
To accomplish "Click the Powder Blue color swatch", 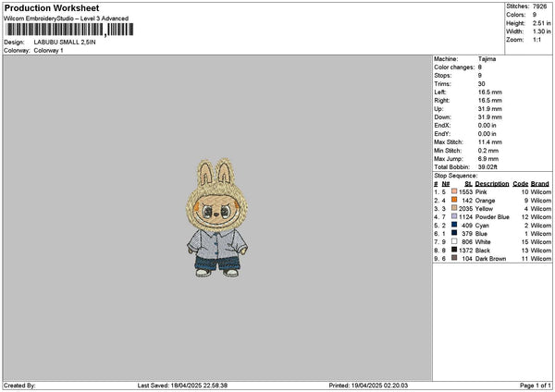I will tap(454, 216).
